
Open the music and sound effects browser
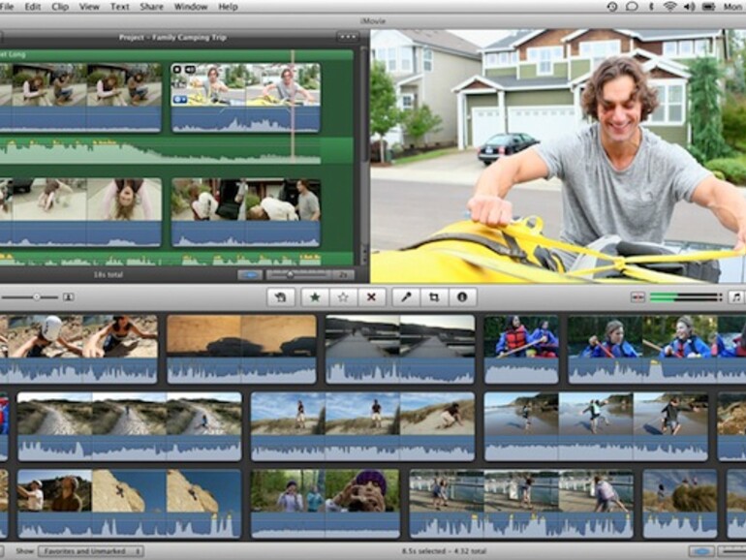pyautogui.click(x=735, y=297)
